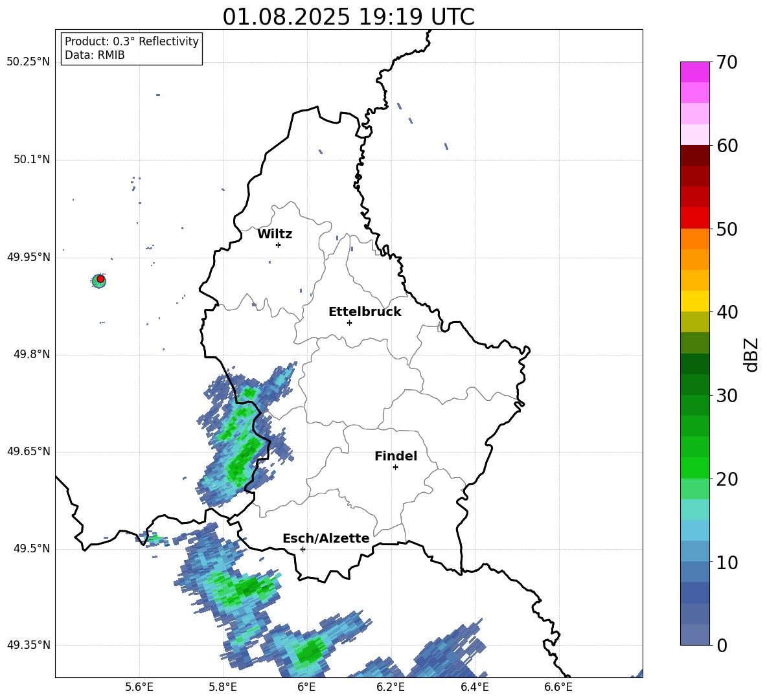Click the 10 tick on the colorbar
767x700 pixels.
[x=727, y=562]
